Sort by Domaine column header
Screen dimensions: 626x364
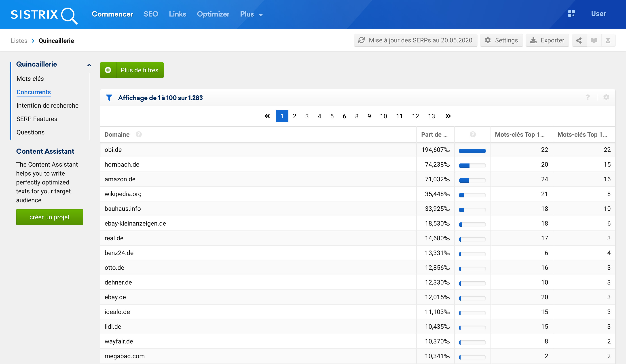click(x=117, y=134)
